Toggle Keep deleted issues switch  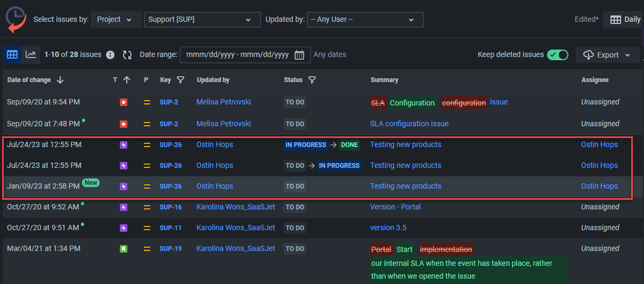click(x=558, y=55)
